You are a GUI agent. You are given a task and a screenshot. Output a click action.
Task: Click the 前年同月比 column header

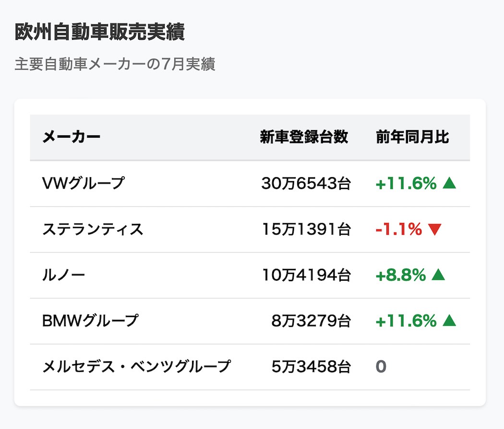[412, 137]
